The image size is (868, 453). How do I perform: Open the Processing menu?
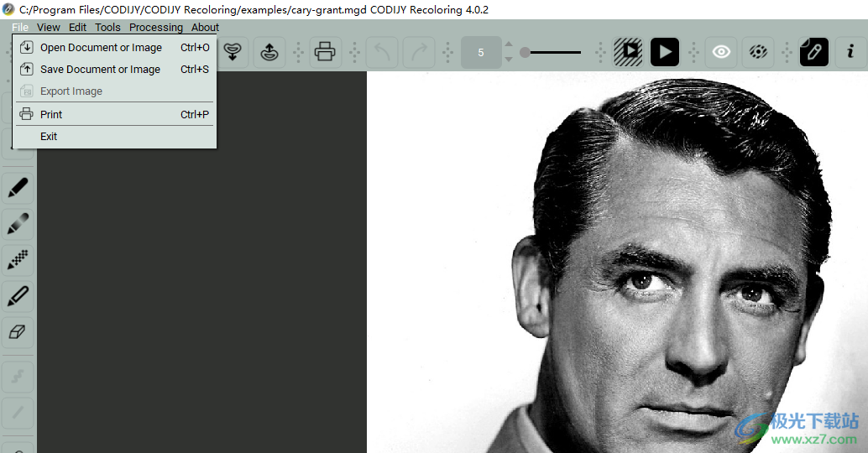[155, 28]
